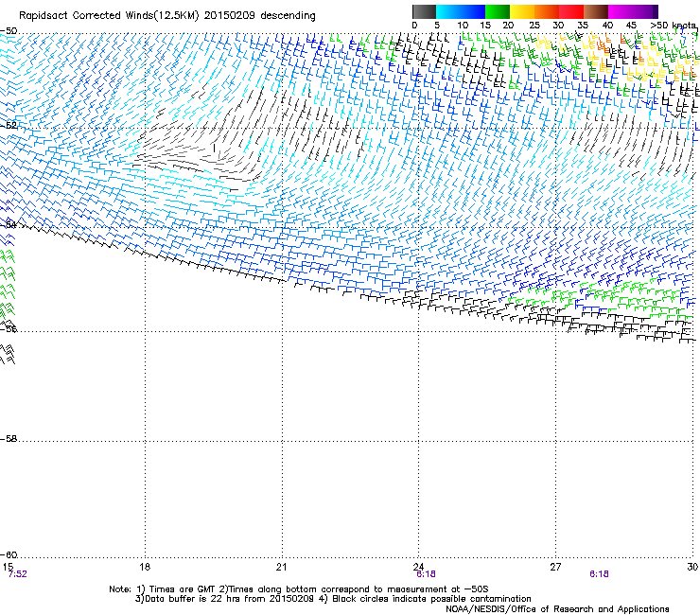The image size is (700, 615).
Task: Click the latitude axis label '-54'
Action: point(9,224)
